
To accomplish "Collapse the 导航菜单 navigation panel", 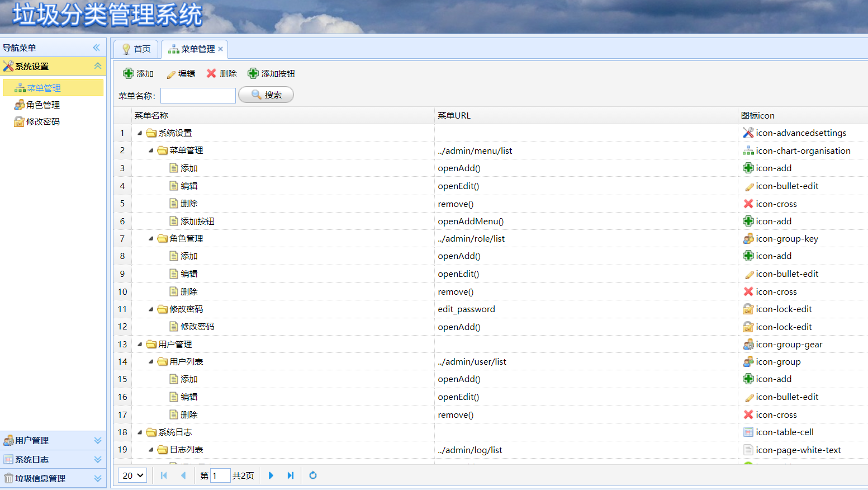I will coord(97,48).
